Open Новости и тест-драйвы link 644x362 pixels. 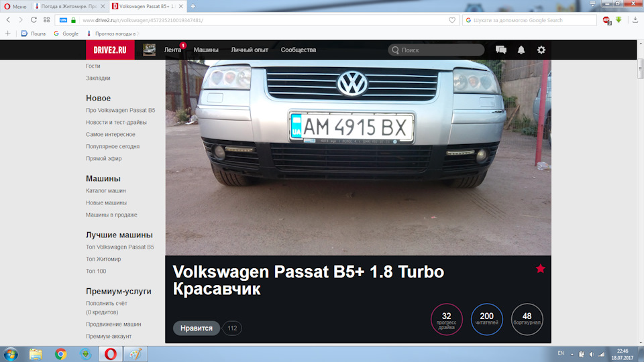coord(116,122)
